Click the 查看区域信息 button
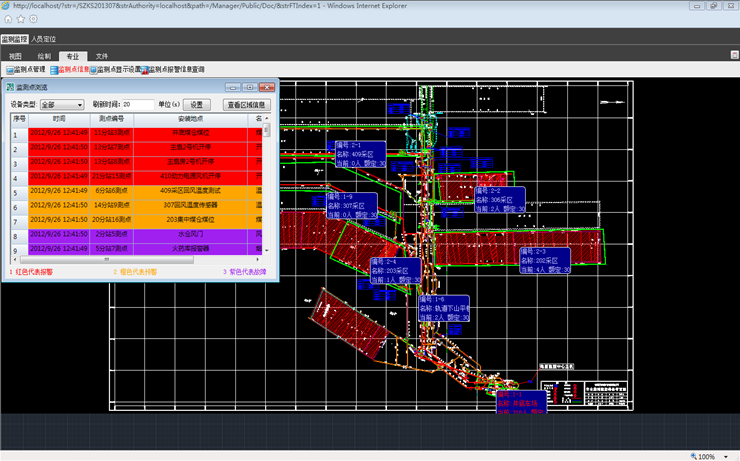Screen dimensions: 740x461 coord(247,104)
